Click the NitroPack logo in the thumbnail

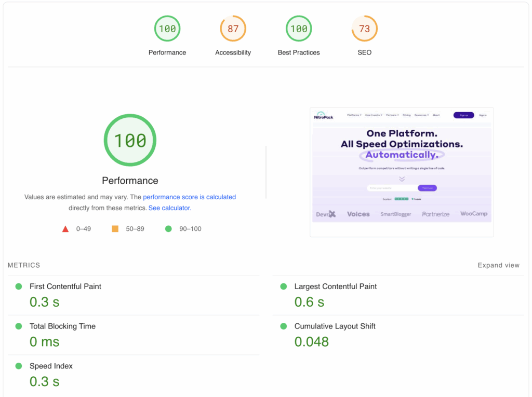click(x=323, y=115)
